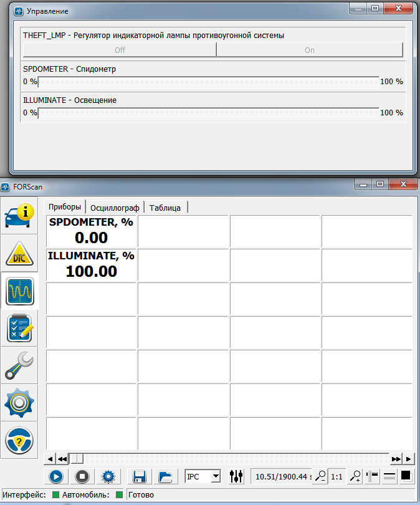420x505 pixels.
Task: Turn THEFT_LMP indicator lamp Off
Action: 120,50
